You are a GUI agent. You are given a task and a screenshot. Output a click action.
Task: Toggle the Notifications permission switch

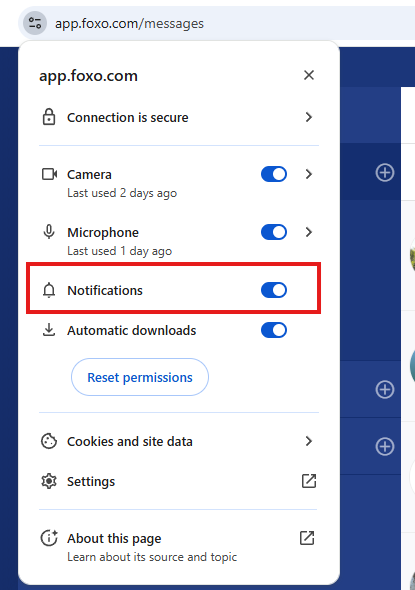point(274,290)
